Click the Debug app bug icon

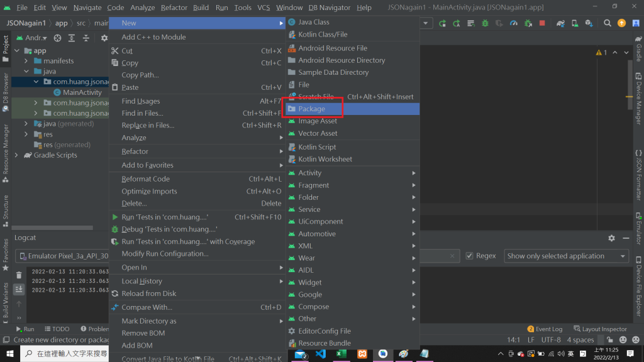[485, 23]
